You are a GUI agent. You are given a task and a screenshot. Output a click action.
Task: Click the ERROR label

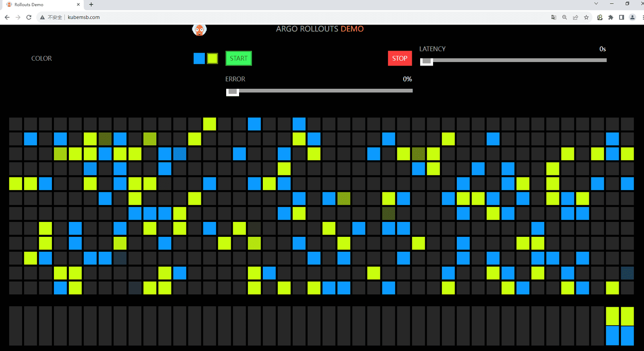click(x=235, y=79)
